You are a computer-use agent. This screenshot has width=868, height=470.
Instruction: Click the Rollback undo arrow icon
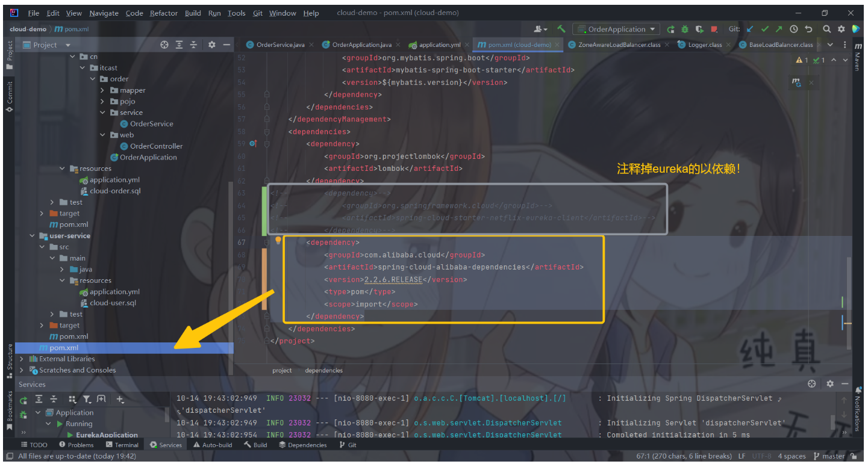808,29
